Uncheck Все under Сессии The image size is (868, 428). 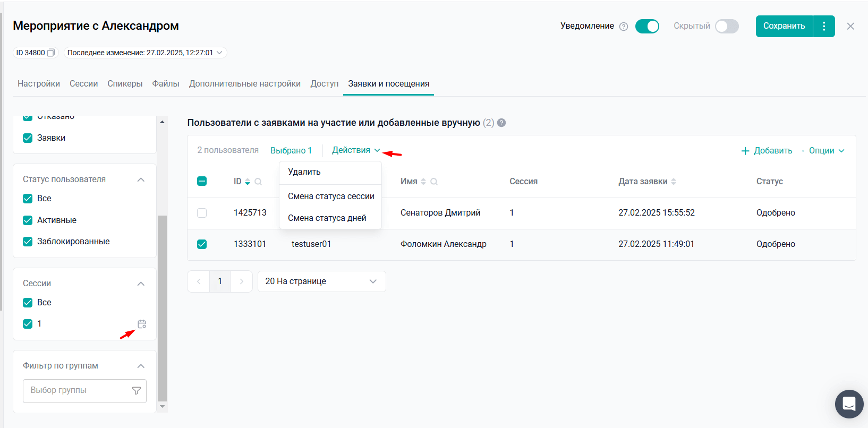28,303
